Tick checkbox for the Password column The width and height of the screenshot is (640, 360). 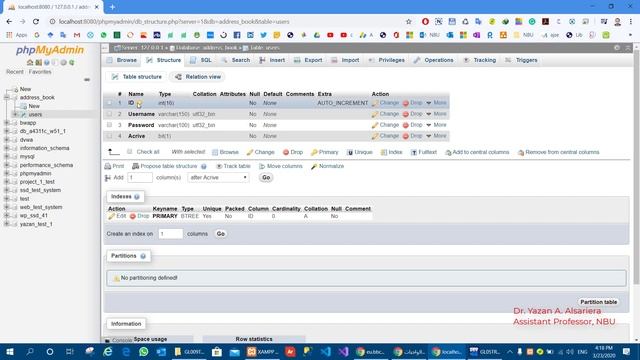109,125
